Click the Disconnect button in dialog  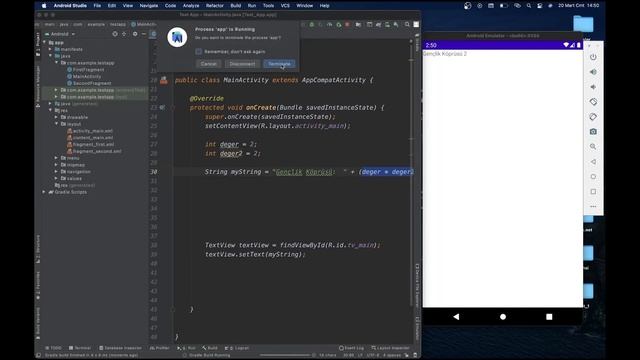point(242,64)
